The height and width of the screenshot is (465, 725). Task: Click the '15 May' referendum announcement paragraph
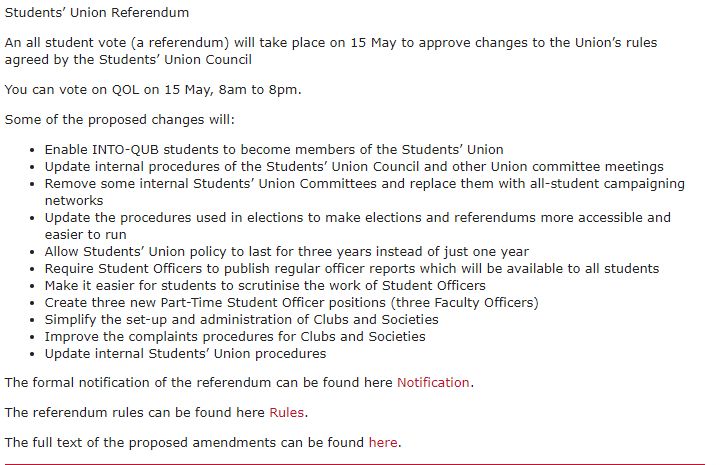coord(331,51)
